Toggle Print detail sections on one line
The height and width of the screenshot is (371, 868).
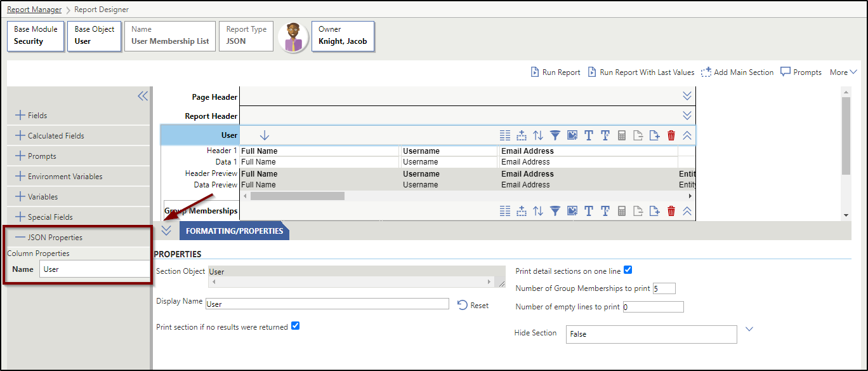point(628,270)
